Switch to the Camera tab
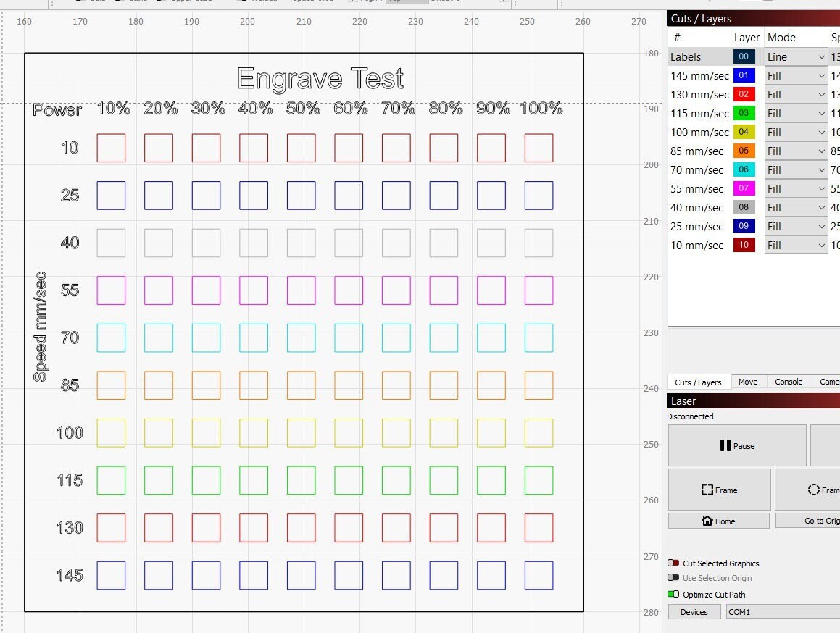 (x=826, y=382)
